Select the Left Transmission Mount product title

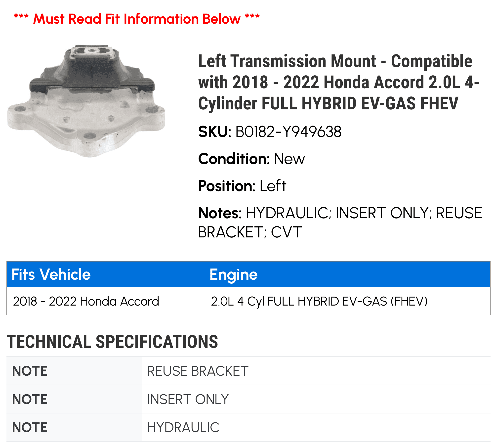339,82
